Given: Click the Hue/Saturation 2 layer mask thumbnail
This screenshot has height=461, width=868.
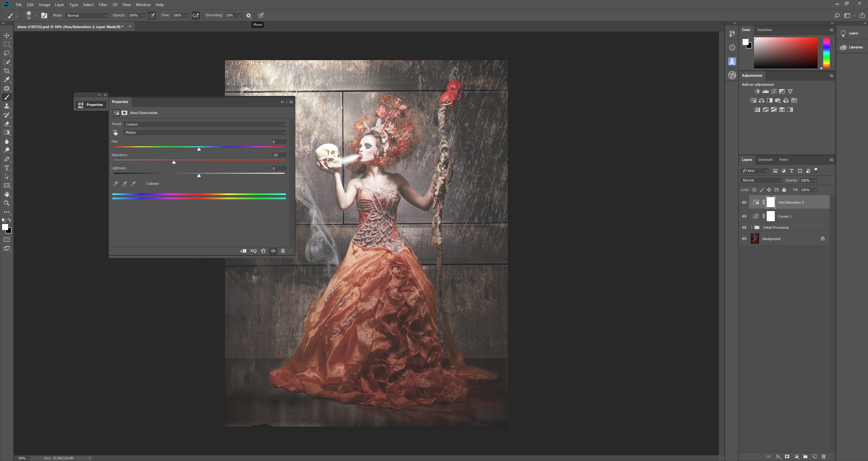Looking at the screenshot, I should coord(771,202).
